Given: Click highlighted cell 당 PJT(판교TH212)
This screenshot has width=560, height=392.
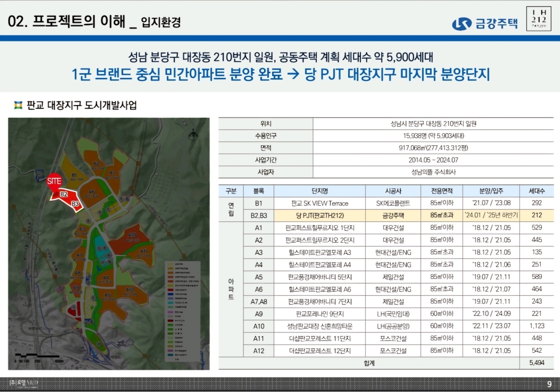Looking at the screenshot, I should pos(320,215).
